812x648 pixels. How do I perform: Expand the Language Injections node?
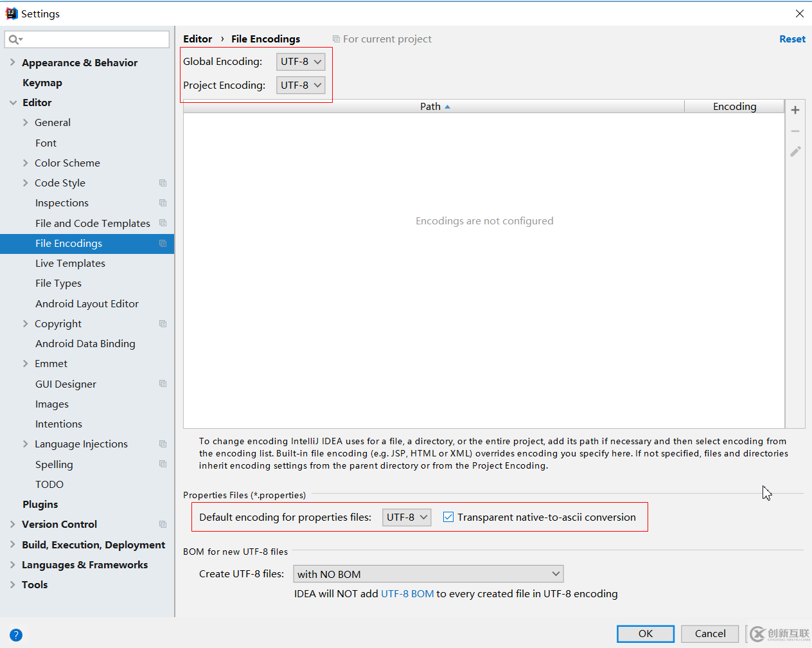26,444
